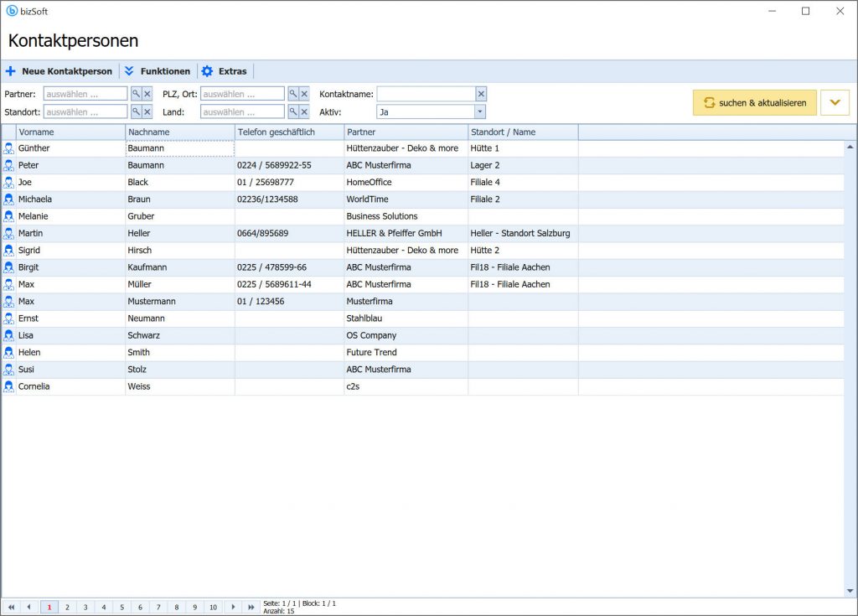Click the plus icon for Neue Kontaktperson
858x616 pixels.
tap(10, 71)
